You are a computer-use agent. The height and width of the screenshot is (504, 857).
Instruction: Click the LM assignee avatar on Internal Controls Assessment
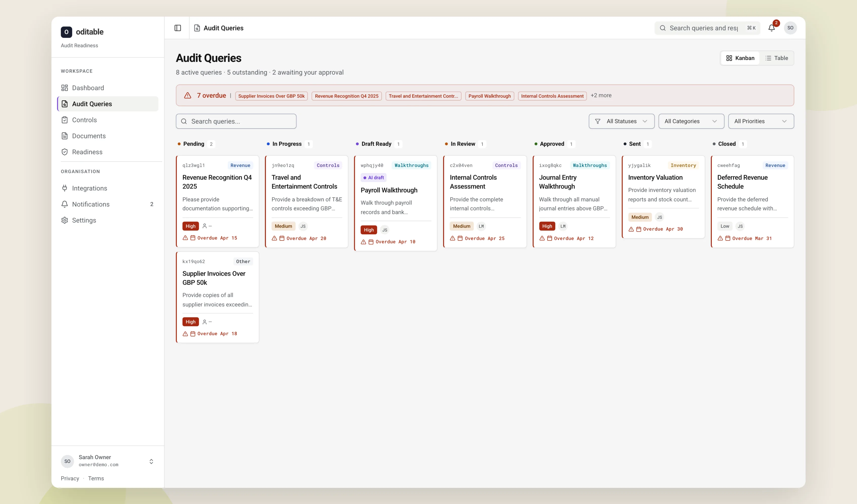(481, 226)
